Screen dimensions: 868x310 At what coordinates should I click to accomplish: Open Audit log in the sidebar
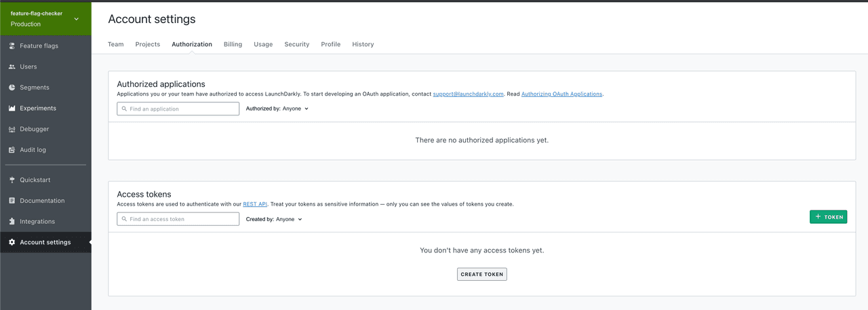point(45,150)
